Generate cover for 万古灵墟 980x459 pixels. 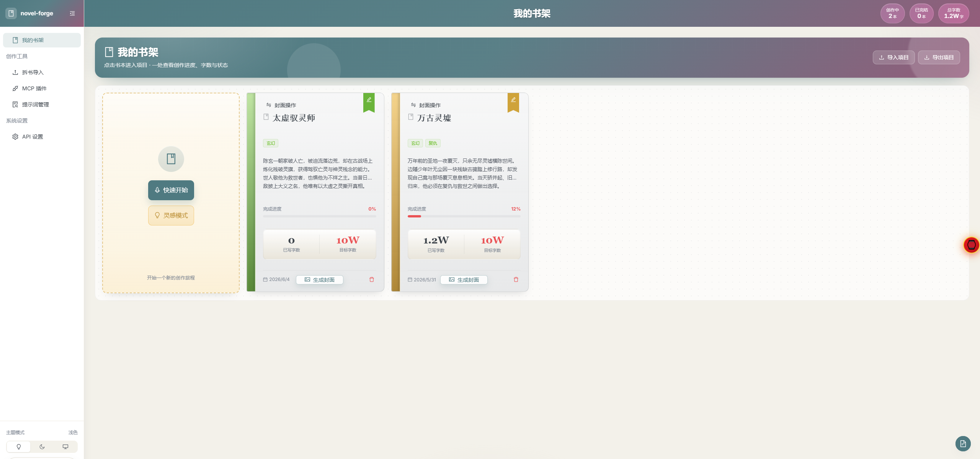tap(464, 280)
